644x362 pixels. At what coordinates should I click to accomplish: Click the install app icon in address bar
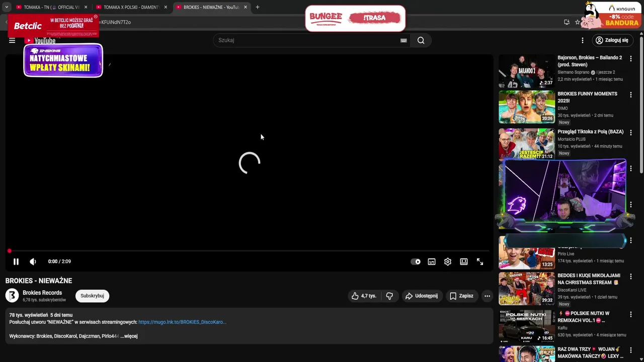coord(567,22)
